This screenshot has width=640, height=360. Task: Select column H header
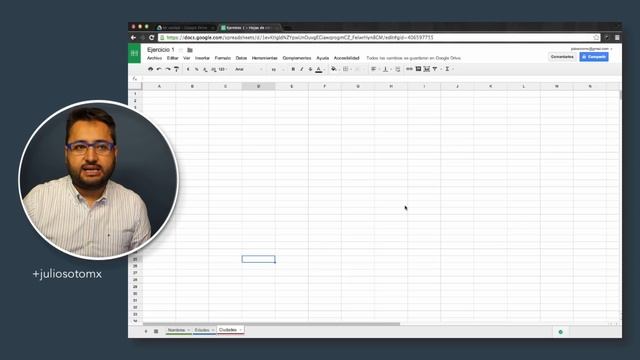coord(391,86)
